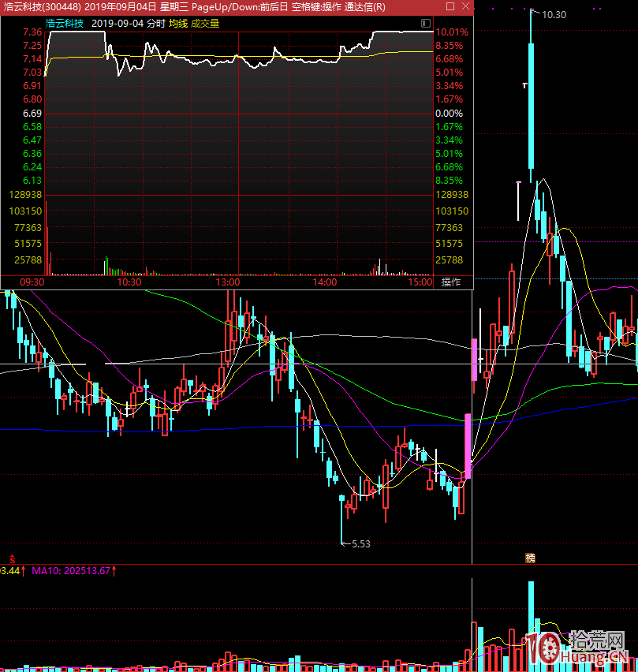Toggle the 成交量 volume legend
This screenshot has height=672, width=638.
pyautogui.click(x=205, y=24)
